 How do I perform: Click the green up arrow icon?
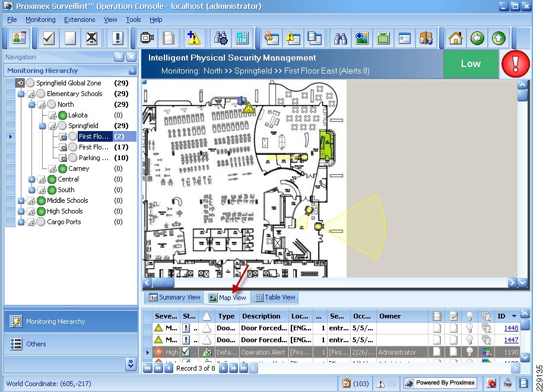(498, 38)
